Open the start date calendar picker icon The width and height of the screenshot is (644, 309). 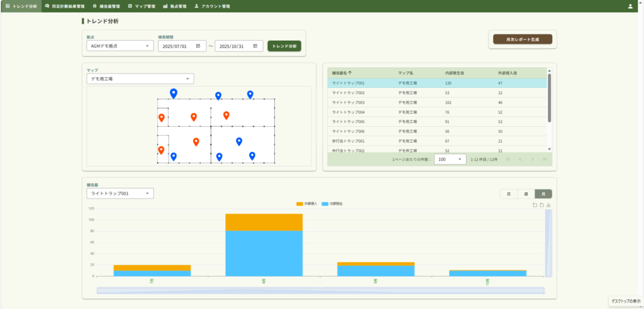click(198, 46)
